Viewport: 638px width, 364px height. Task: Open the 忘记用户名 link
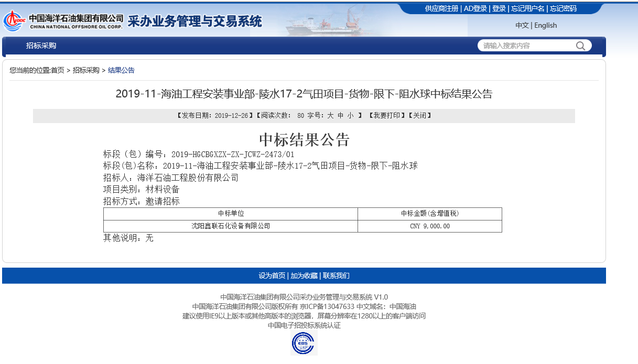528,8
